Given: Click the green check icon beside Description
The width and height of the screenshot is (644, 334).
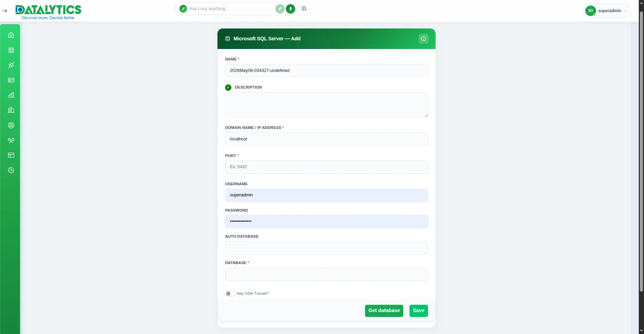Looking at the screenshot, I should pos(228,88).
